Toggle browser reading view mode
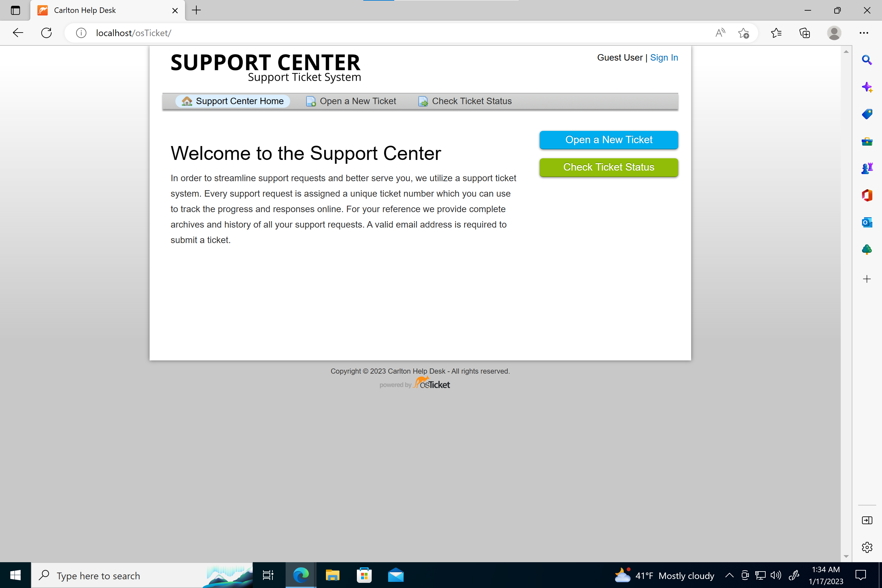Screen dimensions: 882x588 [720, 33]
